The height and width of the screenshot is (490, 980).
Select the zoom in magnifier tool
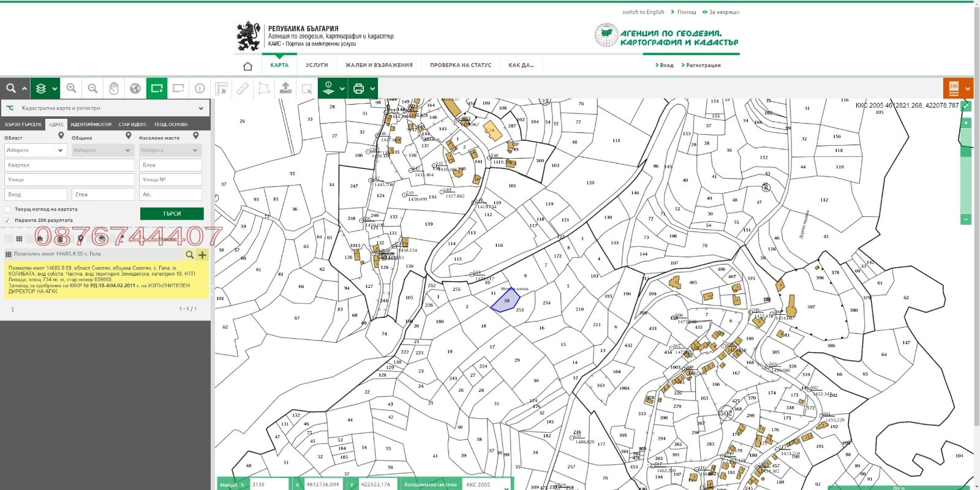[72, 88]
